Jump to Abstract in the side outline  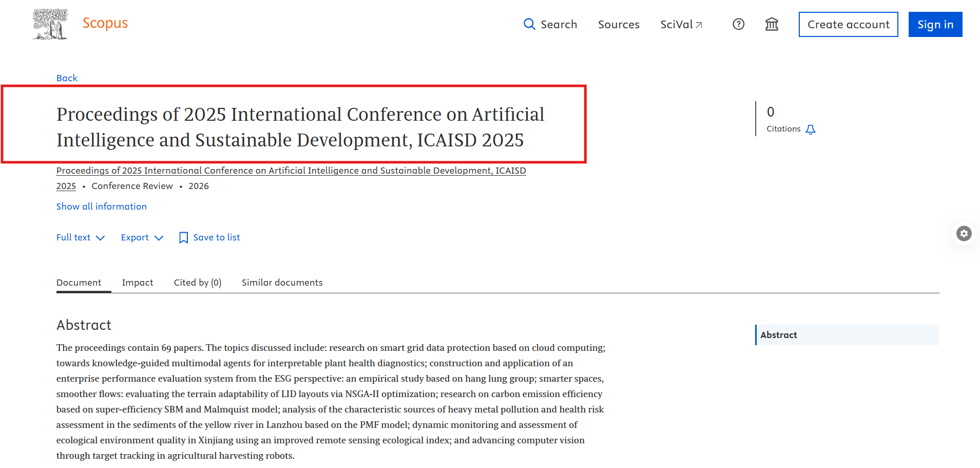click(779, 335)
